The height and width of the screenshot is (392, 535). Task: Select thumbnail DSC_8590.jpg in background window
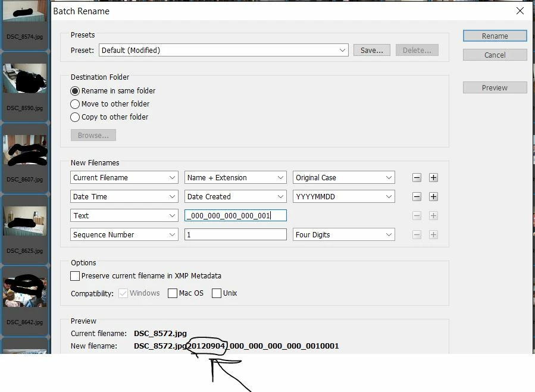coord(24,87)
